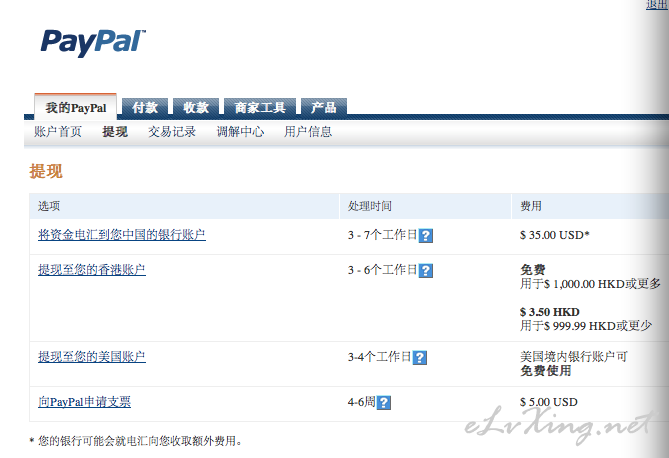Click text 用于$ 1,000.00 HKD或更多
This screenshot has width=669, height=458.
click(x=590, y=284)
